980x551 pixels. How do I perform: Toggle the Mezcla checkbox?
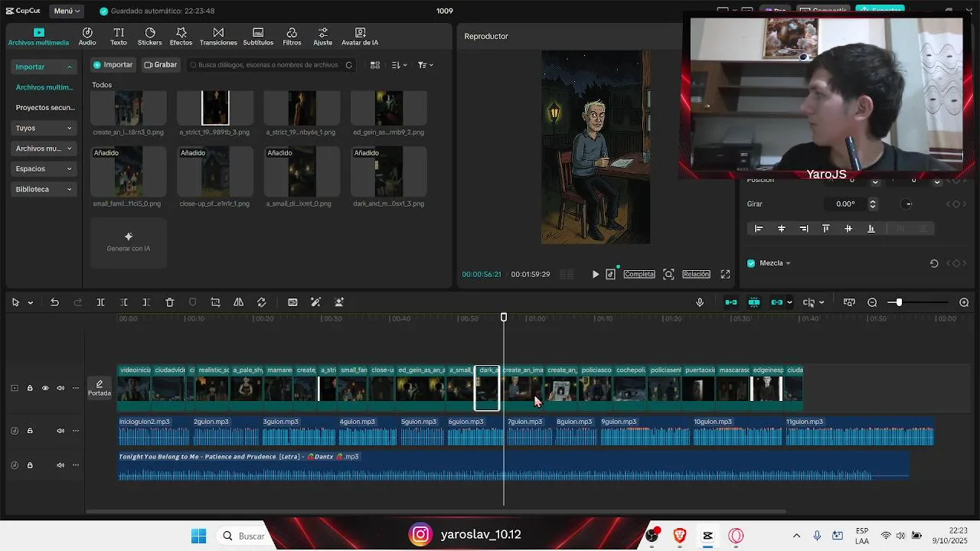click(751, 263)
